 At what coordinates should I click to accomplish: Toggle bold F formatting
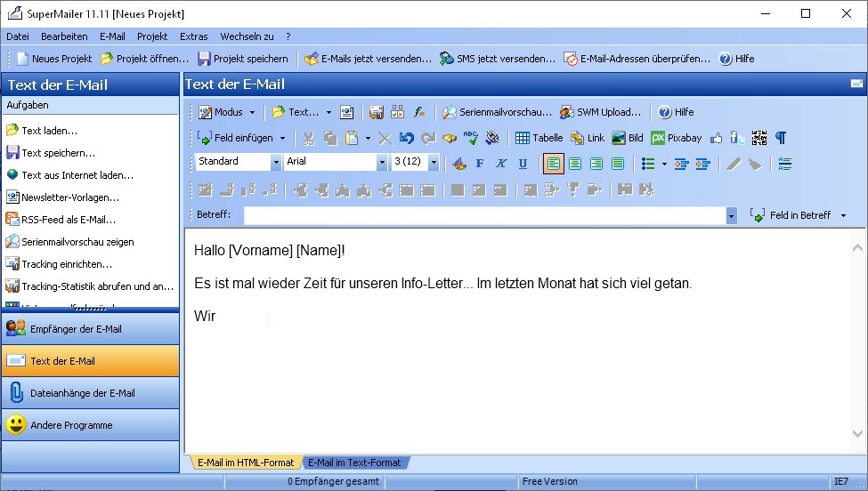pos(480,164)
